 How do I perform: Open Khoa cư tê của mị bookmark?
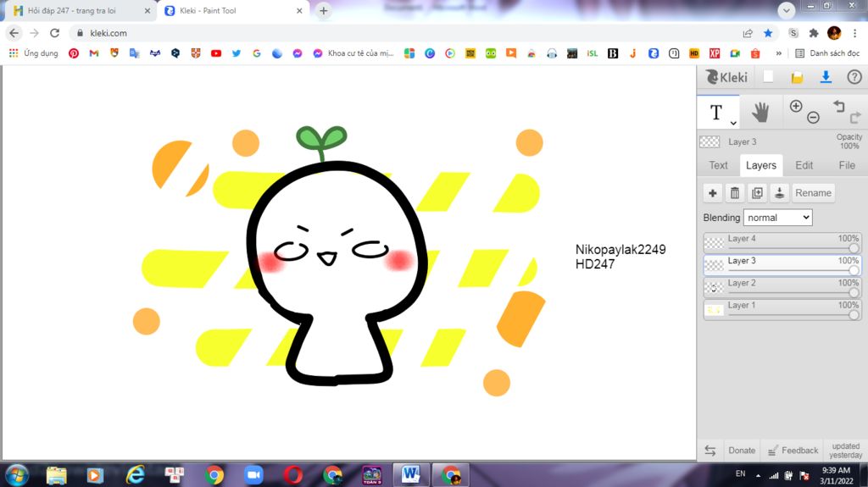point(353,53)
